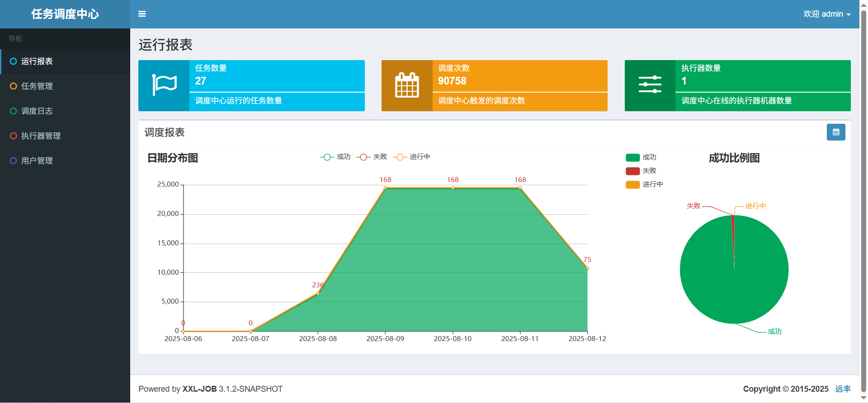Click the flag icon on task count card
This screenshot has height=403, width=868.
[164, 85]
